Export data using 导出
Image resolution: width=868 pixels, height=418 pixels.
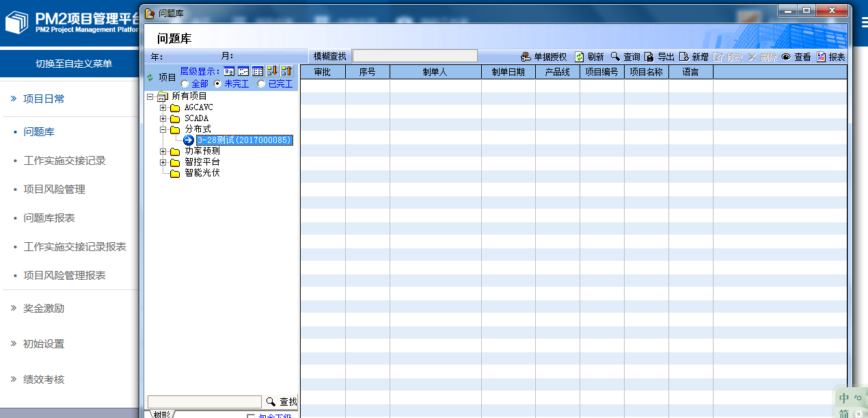click(x=649, y=57)
